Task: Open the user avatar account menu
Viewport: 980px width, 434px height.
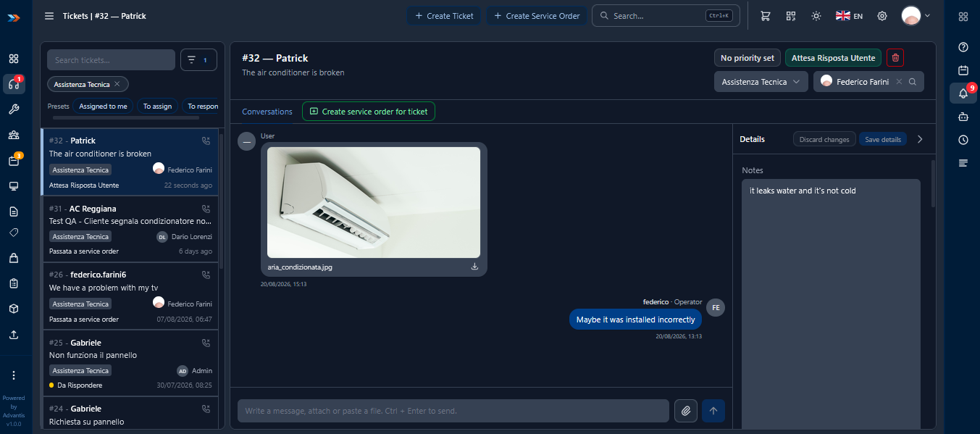Action: click(x=916, y=16)
